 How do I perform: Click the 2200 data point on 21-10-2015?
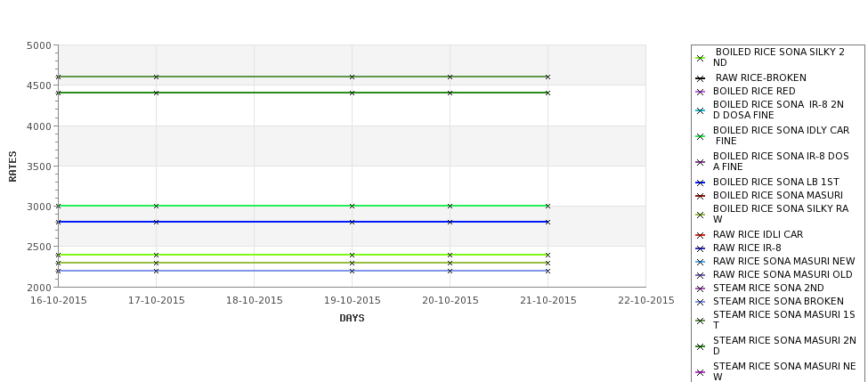click(548, 272)
